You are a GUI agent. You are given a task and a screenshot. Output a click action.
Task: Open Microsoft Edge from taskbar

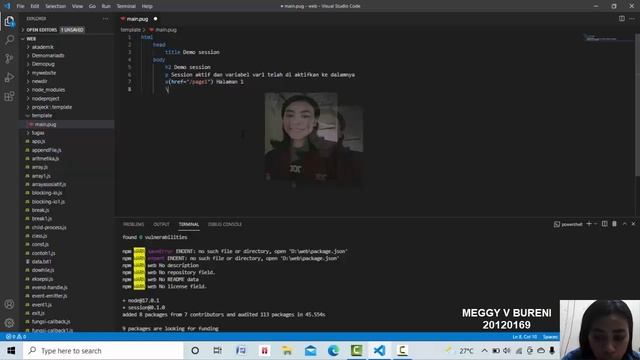pos(333,351)
